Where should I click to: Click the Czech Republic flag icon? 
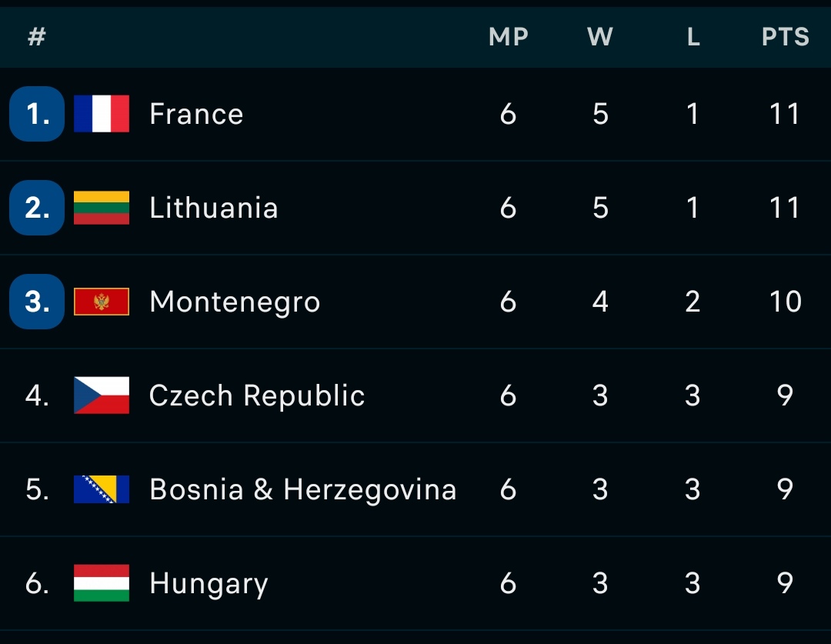pyautogui.click(x=102, y=395)
